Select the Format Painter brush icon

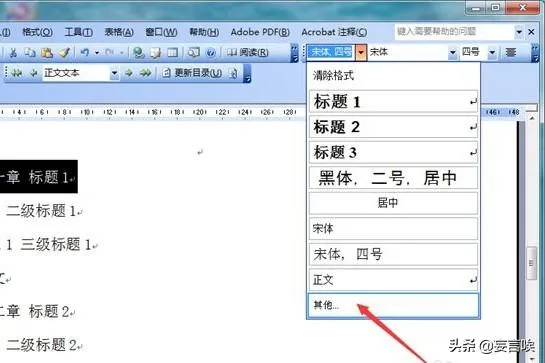(x=64, y=53)
